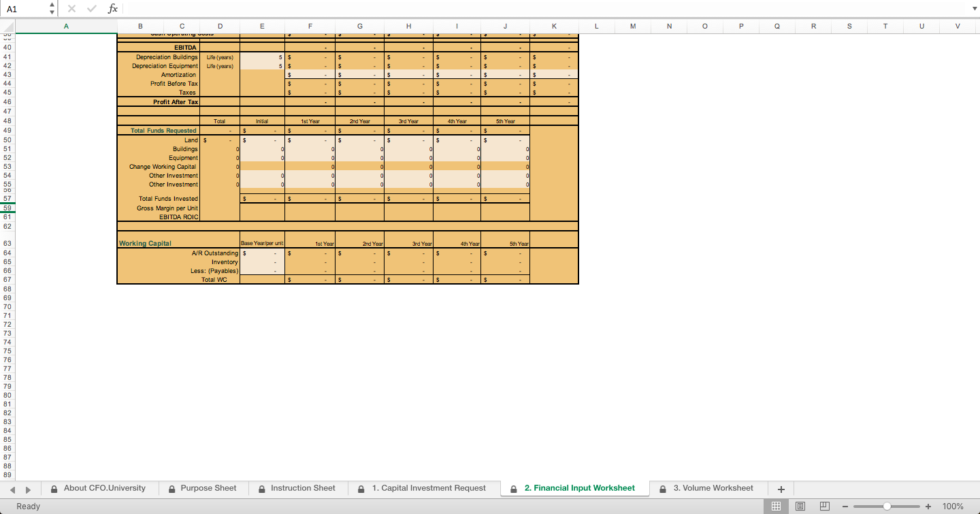The image size is (980, 514).
Task: Switch to Normal view icon
Action: point(775,506)
